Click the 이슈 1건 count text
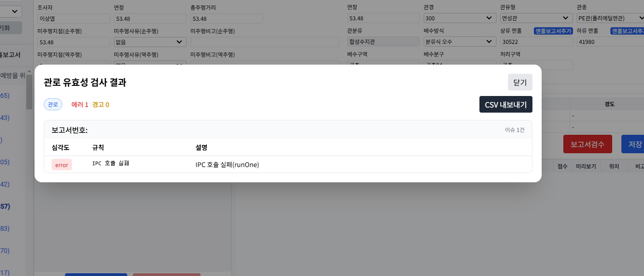This screenshot has height=276, width=644. point(514,130)
